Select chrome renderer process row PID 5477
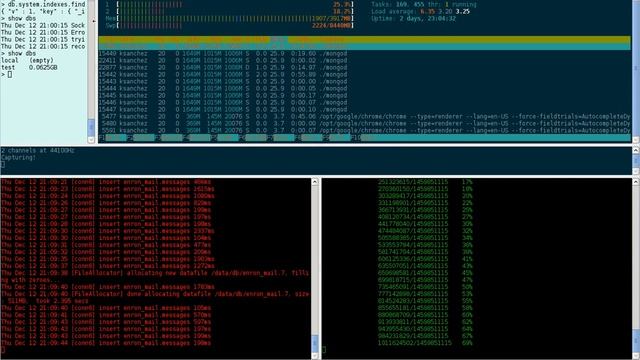The height and width of the screenshot is (360, 640). [364, 116]
